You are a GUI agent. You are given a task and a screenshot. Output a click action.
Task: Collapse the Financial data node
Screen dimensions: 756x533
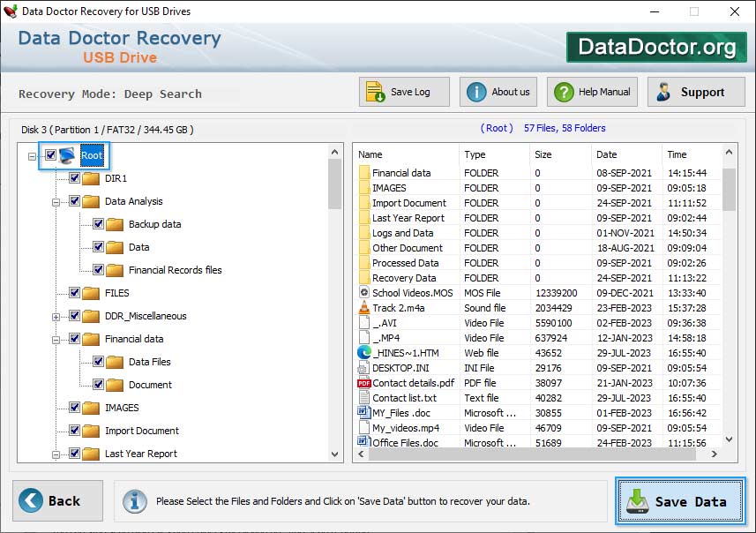tap(56, 340)
